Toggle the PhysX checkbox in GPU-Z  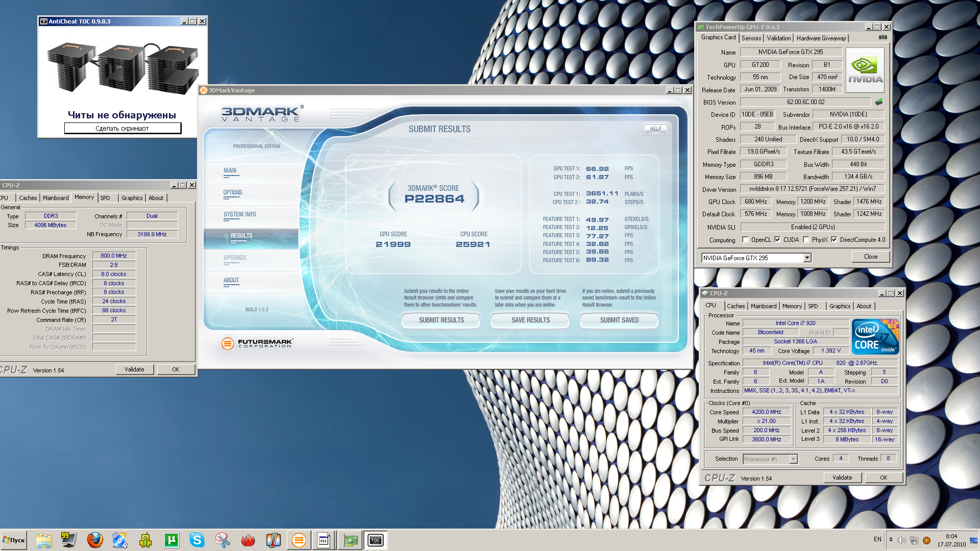(806, 240)
